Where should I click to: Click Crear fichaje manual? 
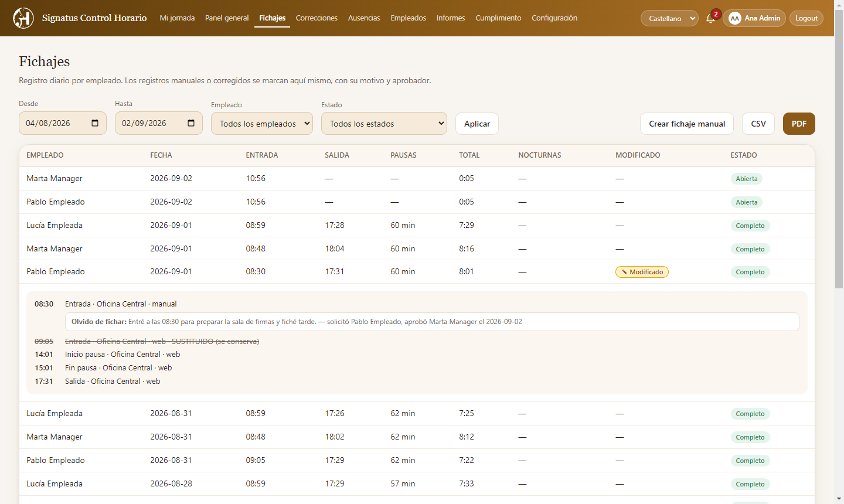687,124
